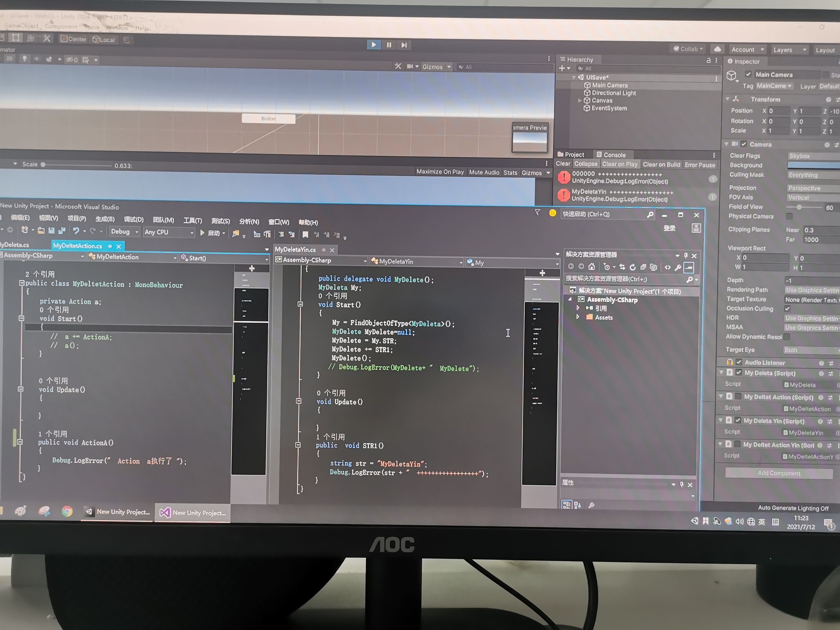Adjust the Field of View slider

point(799,207)
